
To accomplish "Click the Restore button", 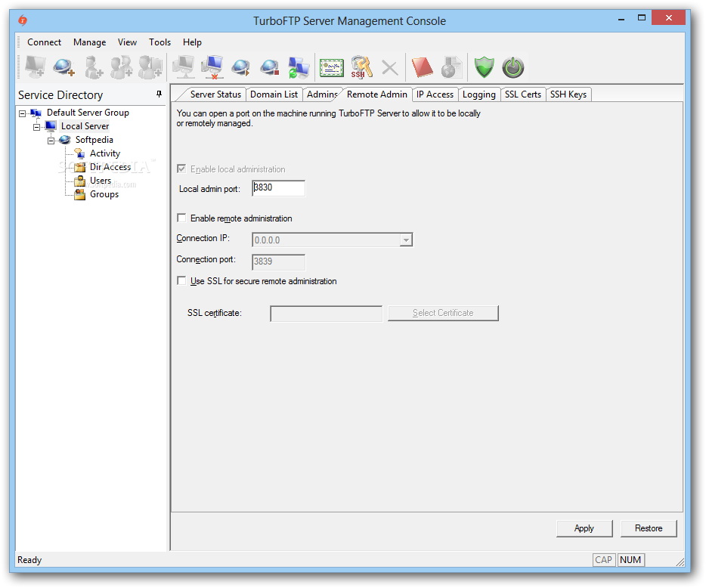I will (649, 528).
